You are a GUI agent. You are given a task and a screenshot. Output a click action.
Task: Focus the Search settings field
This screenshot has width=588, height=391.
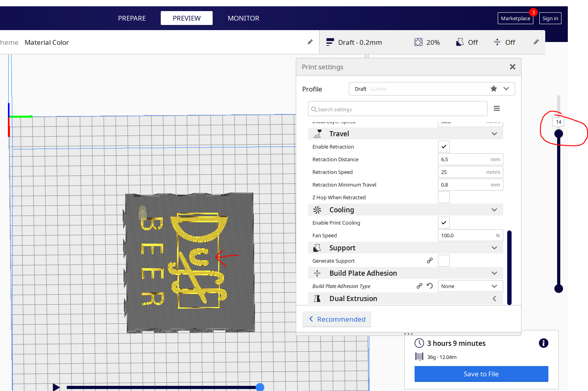click(x=398, y=109)
